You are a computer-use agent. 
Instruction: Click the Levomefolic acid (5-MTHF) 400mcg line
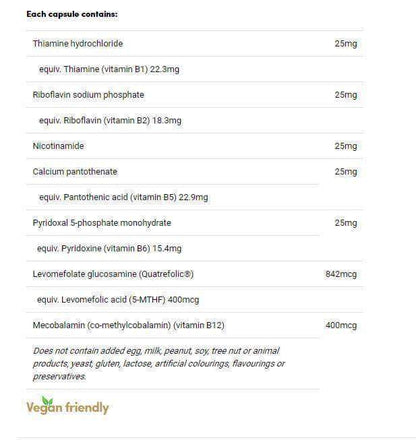[x=118, y=300]
